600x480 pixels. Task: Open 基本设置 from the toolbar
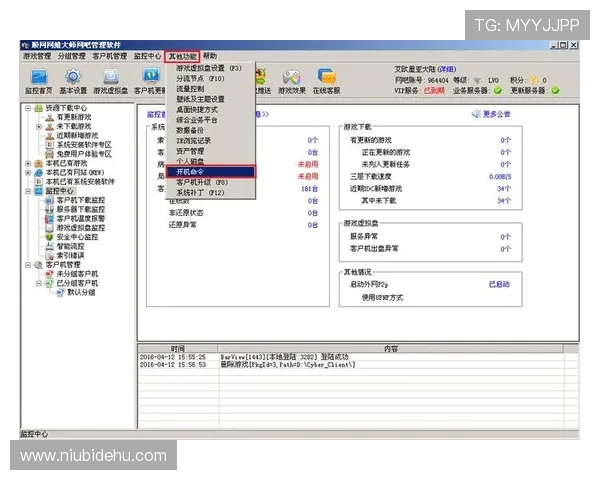(73, 80)
